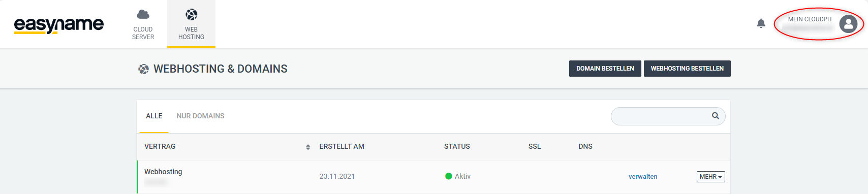This screenshot has height=194, width=868.
Task: Open notifications bell icon
Action: coord(761,23)
